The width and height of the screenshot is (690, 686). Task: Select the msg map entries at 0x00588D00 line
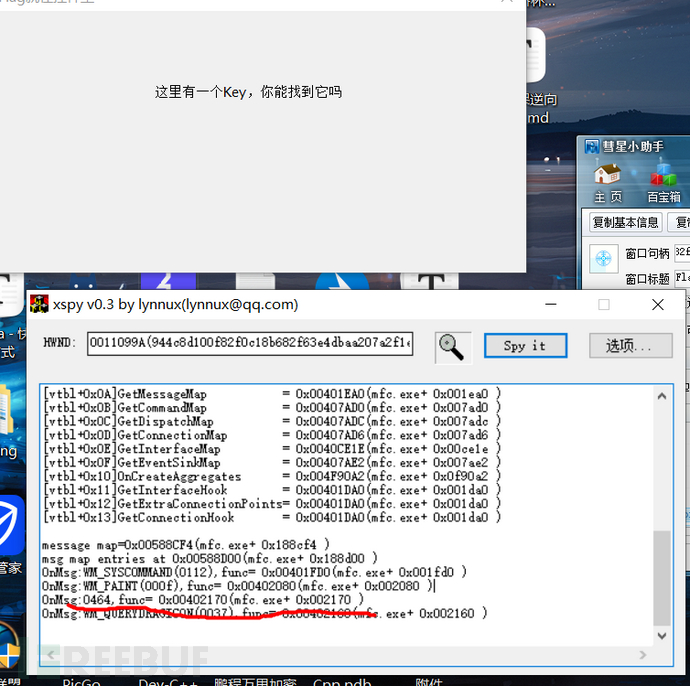coord(209,559)
